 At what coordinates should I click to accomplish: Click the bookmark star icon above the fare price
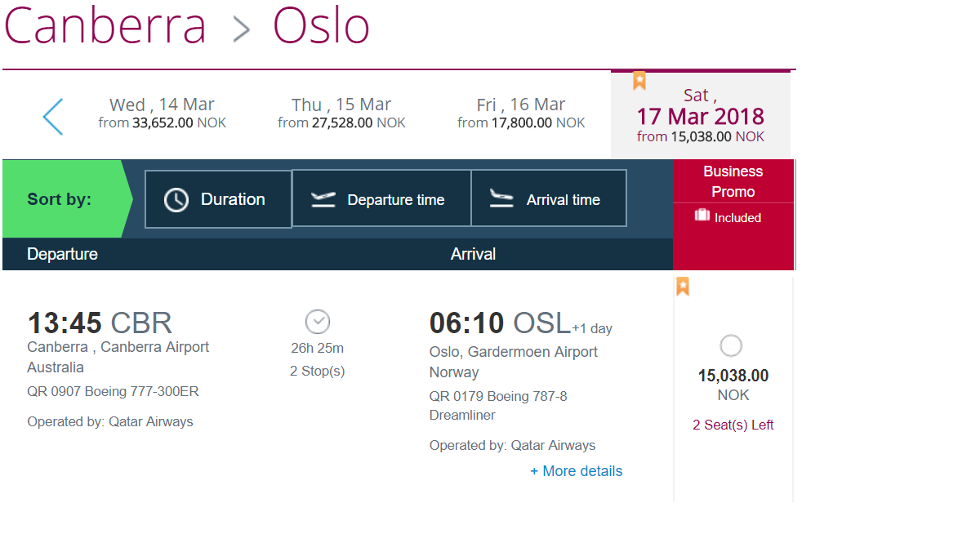pos(683,287)
